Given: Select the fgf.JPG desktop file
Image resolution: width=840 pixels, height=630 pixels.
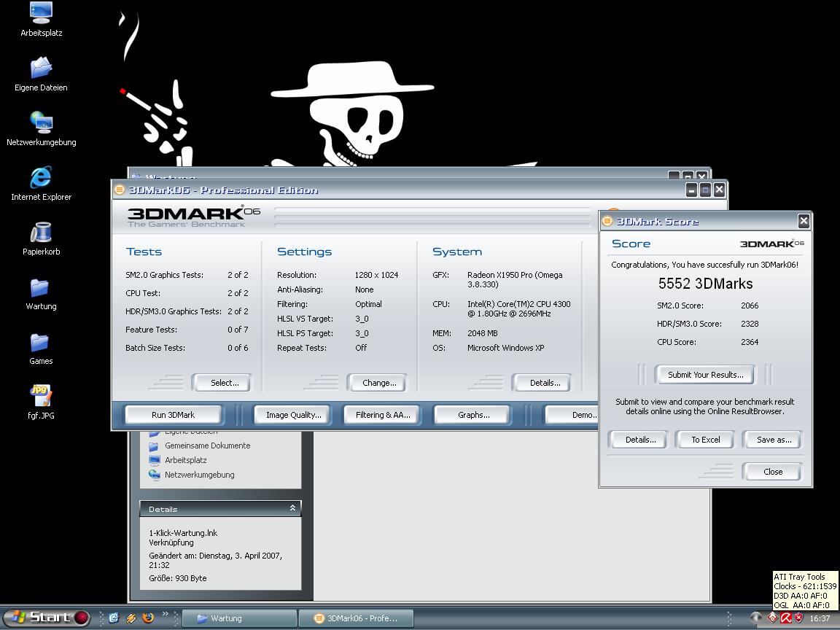Looking at the screenshot, I should point(42,402).
